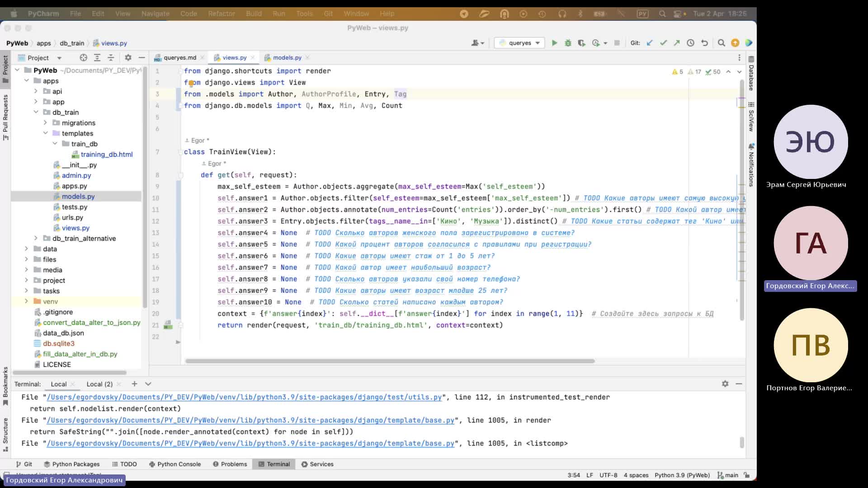This screenshot has height=488, width=868.
Task: Start debugging with the bug icon
Action: tap(568, 43)
